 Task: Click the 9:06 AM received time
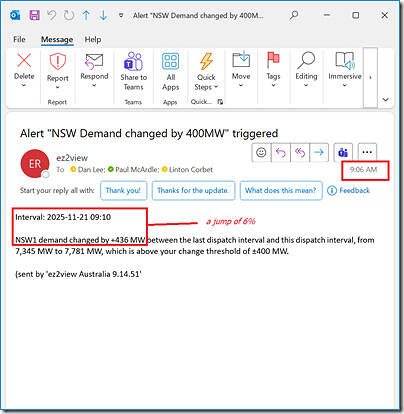363,169
